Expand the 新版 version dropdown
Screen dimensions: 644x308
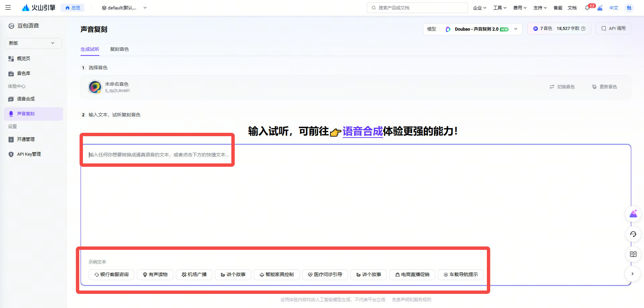(34, 43)
